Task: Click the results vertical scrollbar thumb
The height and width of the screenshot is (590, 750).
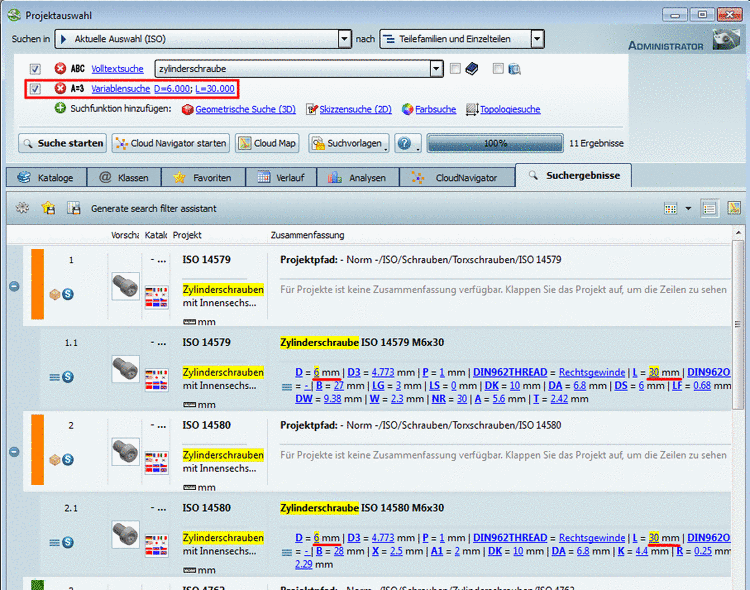Action: tap(738, 324)
